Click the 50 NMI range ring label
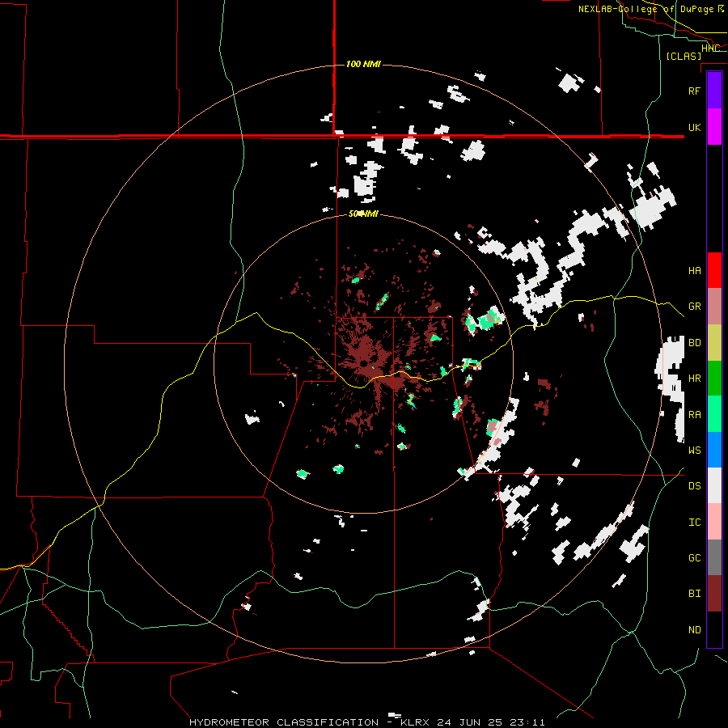The width and height of the screenshot is (728, 728). tap(363, 214)
